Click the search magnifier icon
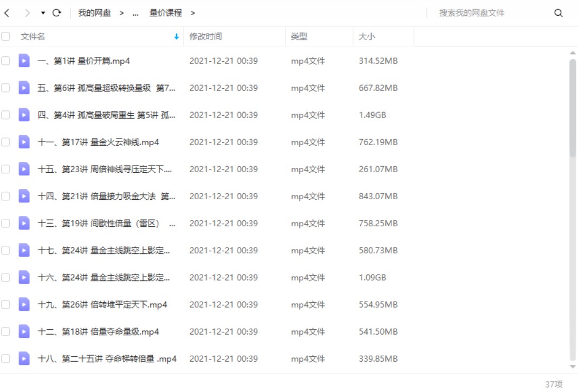This screenshot has height=392, width=578. pyautogui.click(x=558, y=12)
